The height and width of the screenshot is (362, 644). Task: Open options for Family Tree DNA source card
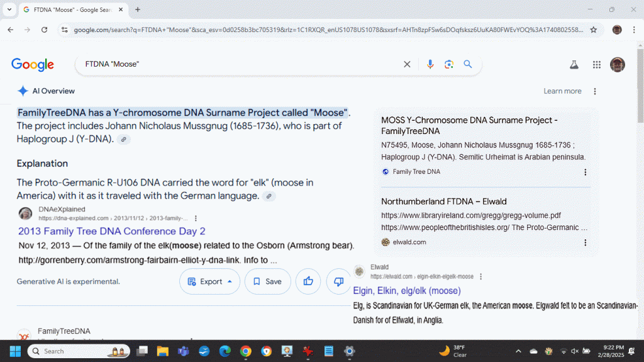tap(586, 172)
